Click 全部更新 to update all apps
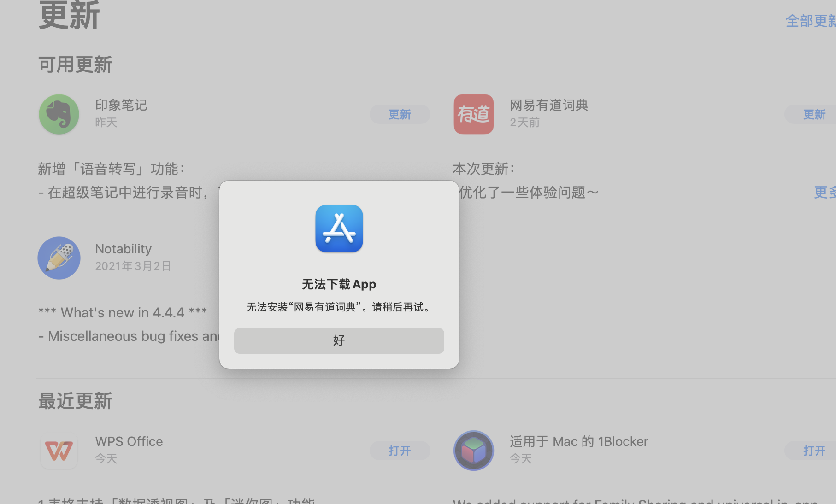 (810, 21)
